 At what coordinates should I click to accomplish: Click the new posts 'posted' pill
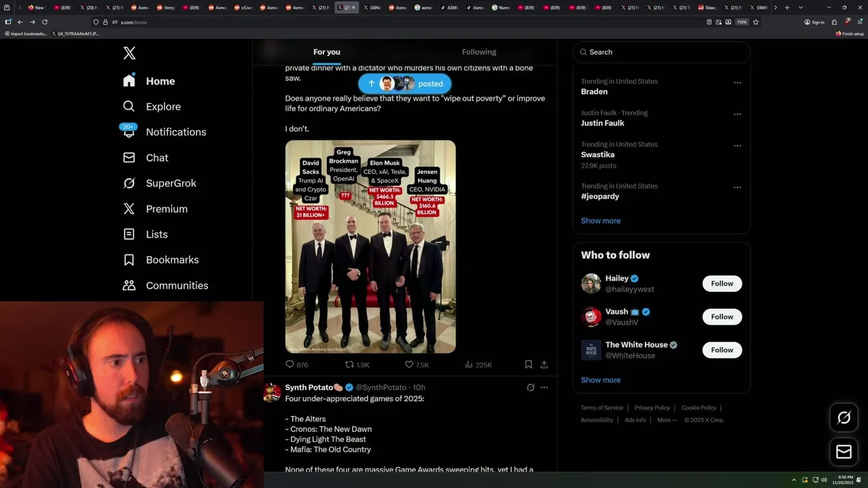pyautogui.click(x=405, y=84)
